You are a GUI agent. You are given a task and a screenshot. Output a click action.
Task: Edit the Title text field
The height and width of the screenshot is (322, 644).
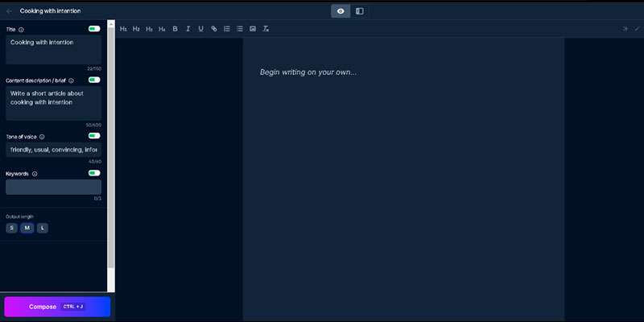click(x=53, y=50)
